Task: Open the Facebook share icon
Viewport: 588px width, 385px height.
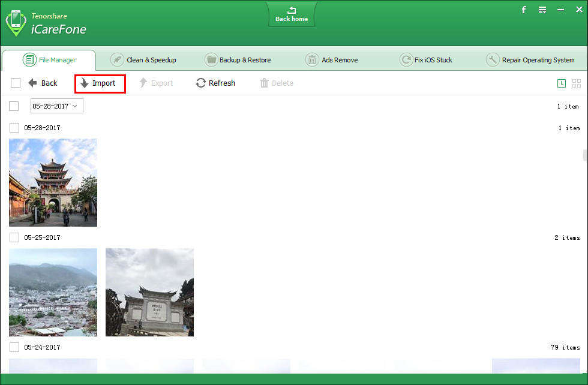Action: (524, 10)
